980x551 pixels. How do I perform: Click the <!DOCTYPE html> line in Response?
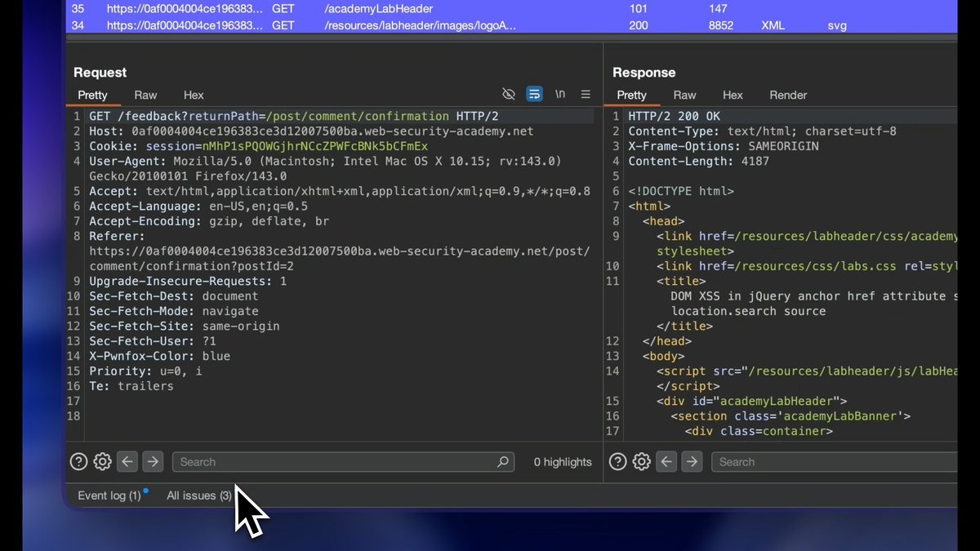pos(680,191)
